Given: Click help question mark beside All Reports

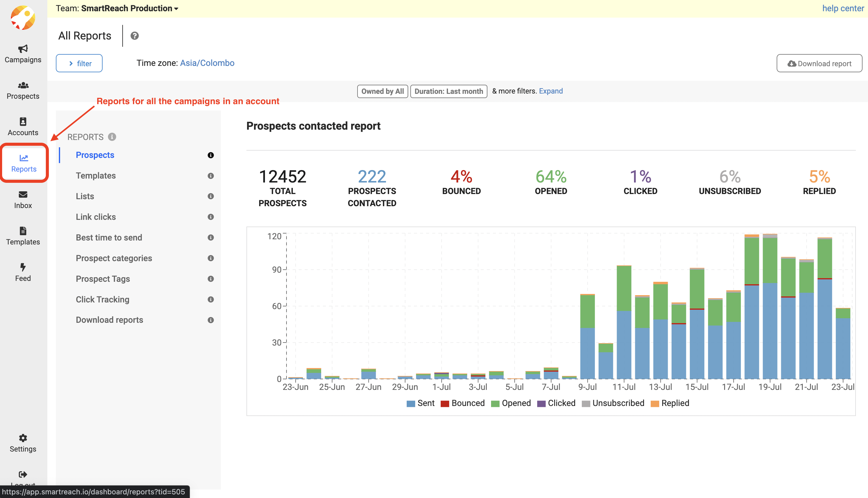Looking at the screenshot, I should [135, 36].
